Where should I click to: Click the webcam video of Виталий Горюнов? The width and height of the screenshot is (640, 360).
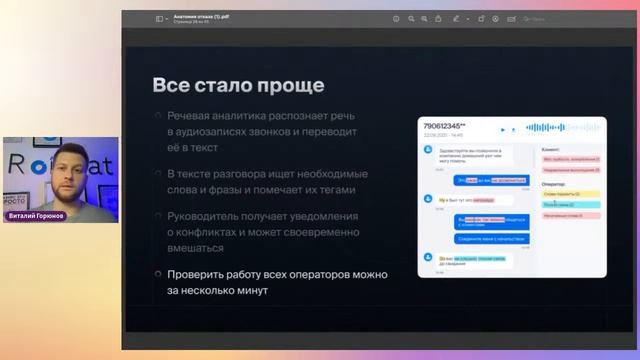point(61,180)
